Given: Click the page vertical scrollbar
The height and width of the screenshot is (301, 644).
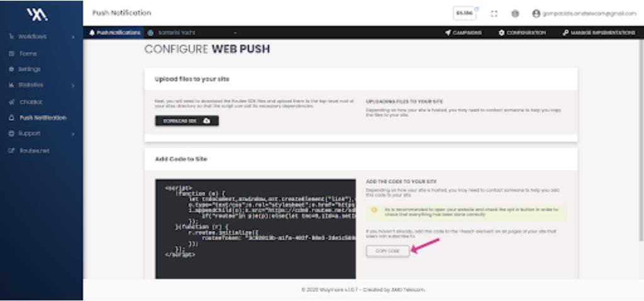Looking at the screenshot, I should [641, 140].
